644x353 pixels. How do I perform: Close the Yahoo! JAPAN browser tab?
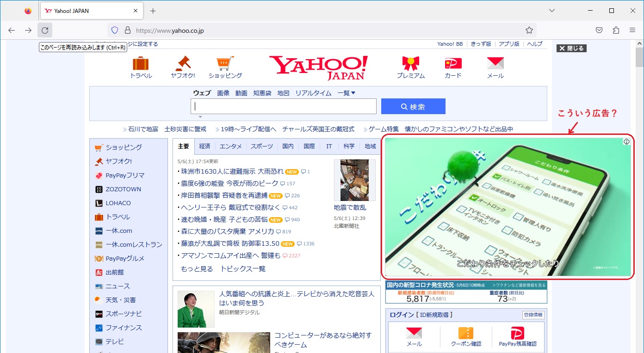point(136,11)
